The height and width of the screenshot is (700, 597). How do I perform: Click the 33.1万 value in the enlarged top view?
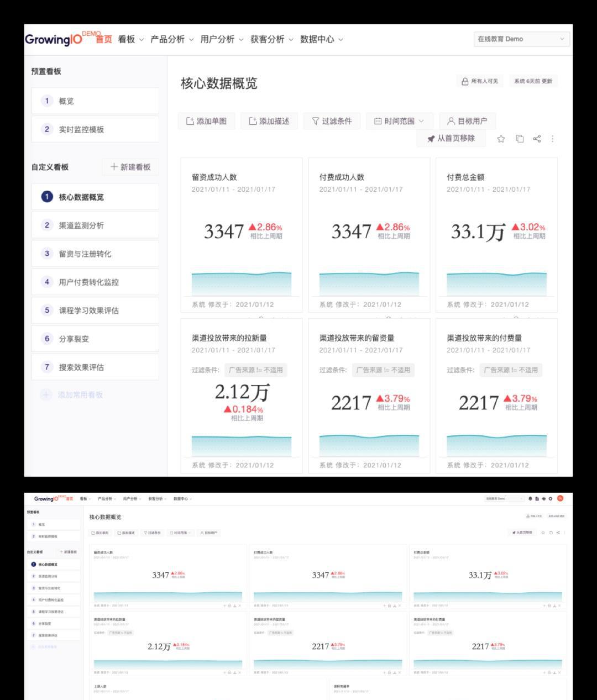[x=478, y=231]
